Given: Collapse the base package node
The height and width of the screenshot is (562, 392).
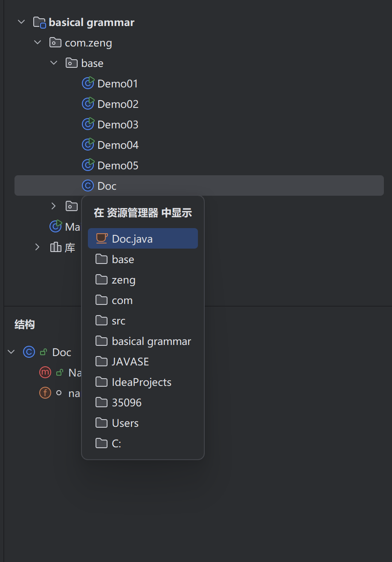Looking at the screenshot, I should (x=54, y=63).
